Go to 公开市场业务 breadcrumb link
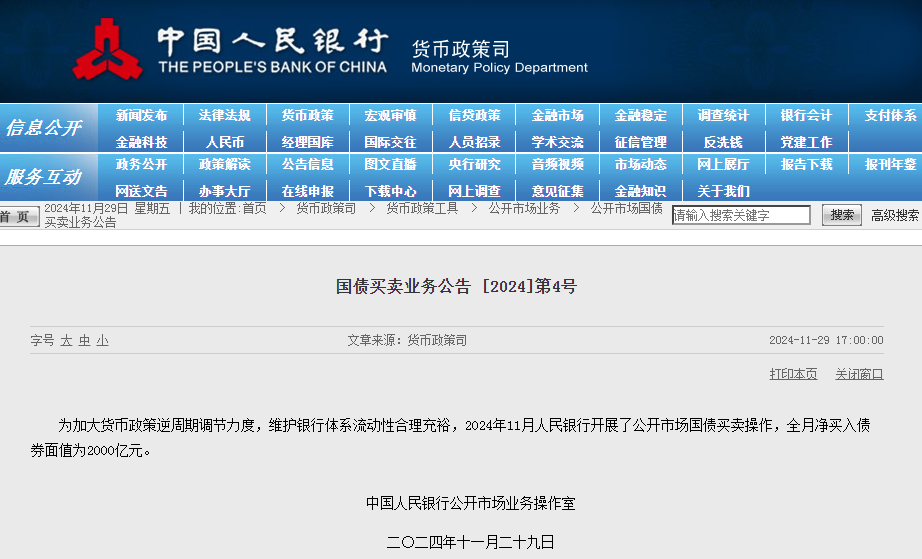The width and height of the screenshot is (922, 559). pos(524,208)
